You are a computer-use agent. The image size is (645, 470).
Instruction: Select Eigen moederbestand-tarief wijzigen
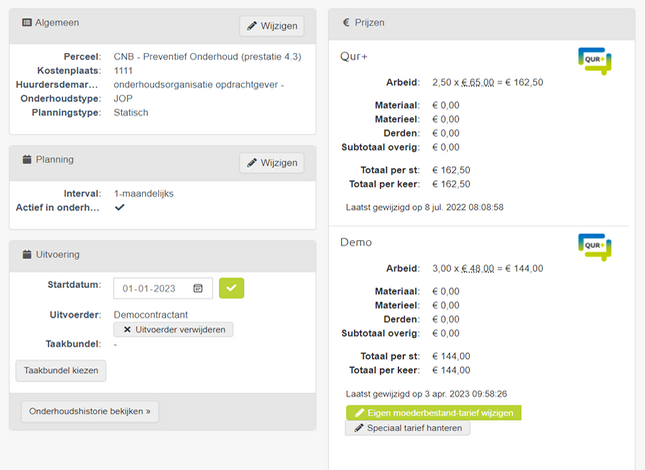click(433, 412)
